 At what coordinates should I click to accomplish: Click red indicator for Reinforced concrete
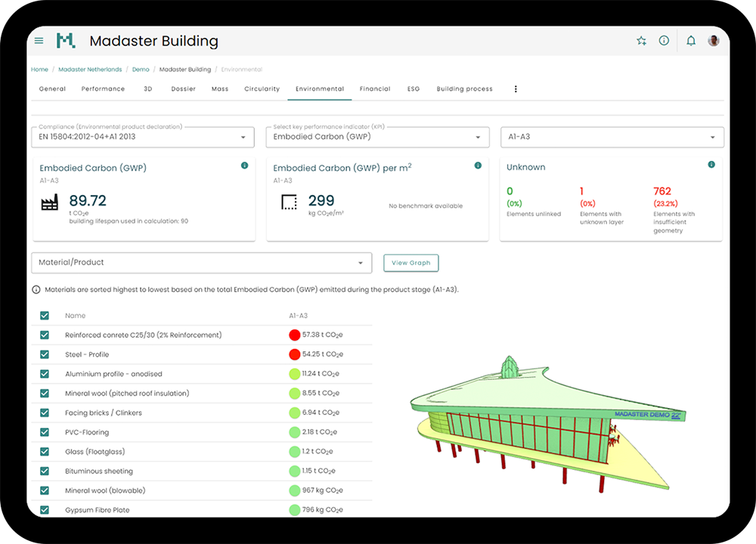coord(294,335)
